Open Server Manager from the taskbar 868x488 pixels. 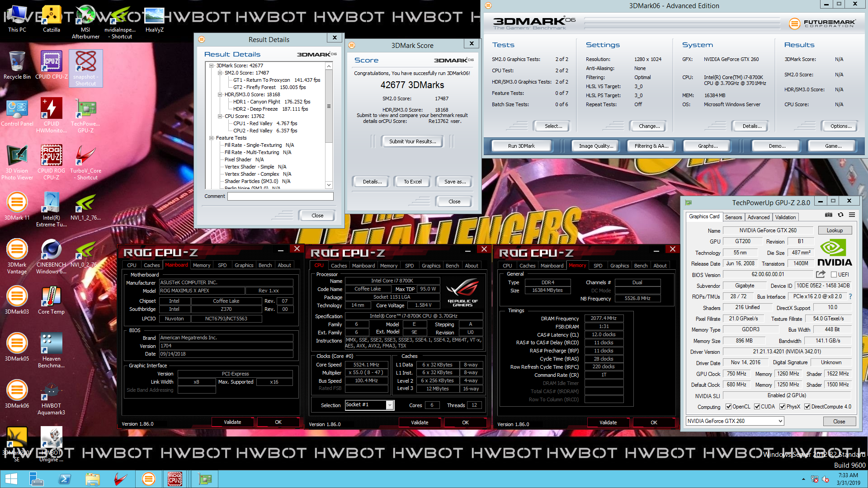click(x=36, y=479)
